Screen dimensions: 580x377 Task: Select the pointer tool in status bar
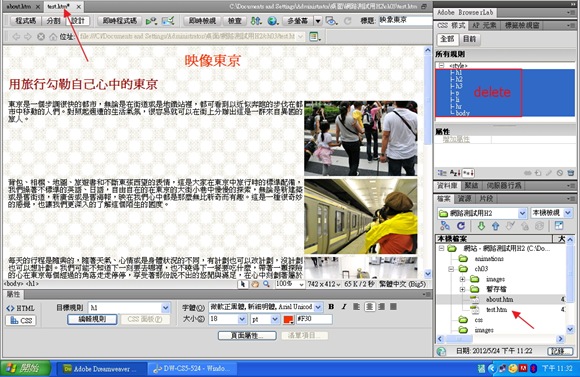coord(243,284)
